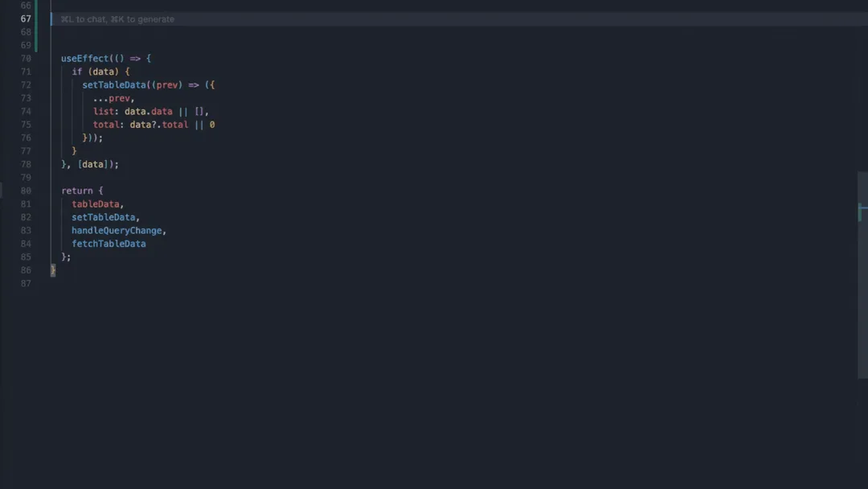Click 'setTableData,' on line 82
This screenshot has height=489, width=868.
click(106, 218)
